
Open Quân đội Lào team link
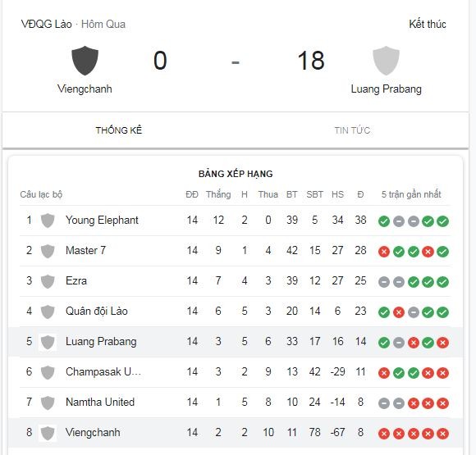point(97,311)
